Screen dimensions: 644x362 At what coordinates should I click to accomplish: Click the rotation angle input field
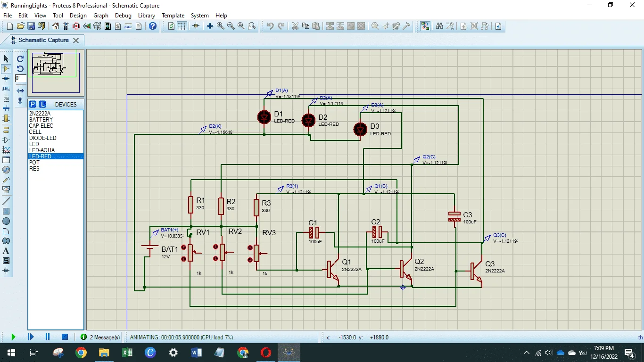coord(20,79)
